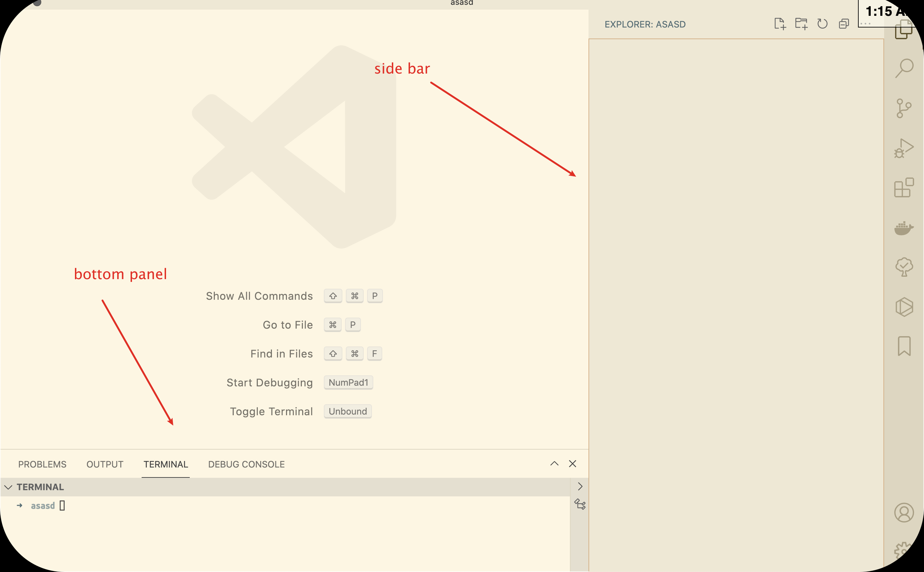Open the Docker view

pyautogui.click(x=904, y=228)
